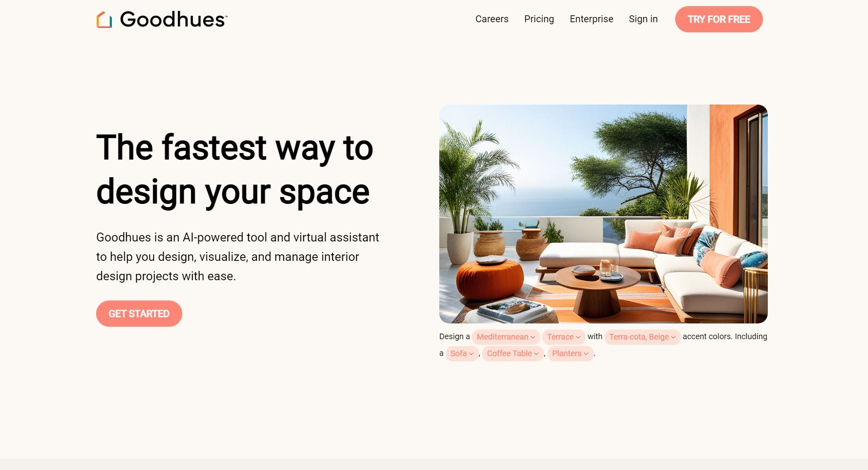Click Sign in link
868x470 pixels.
click(x=643, y=19)
